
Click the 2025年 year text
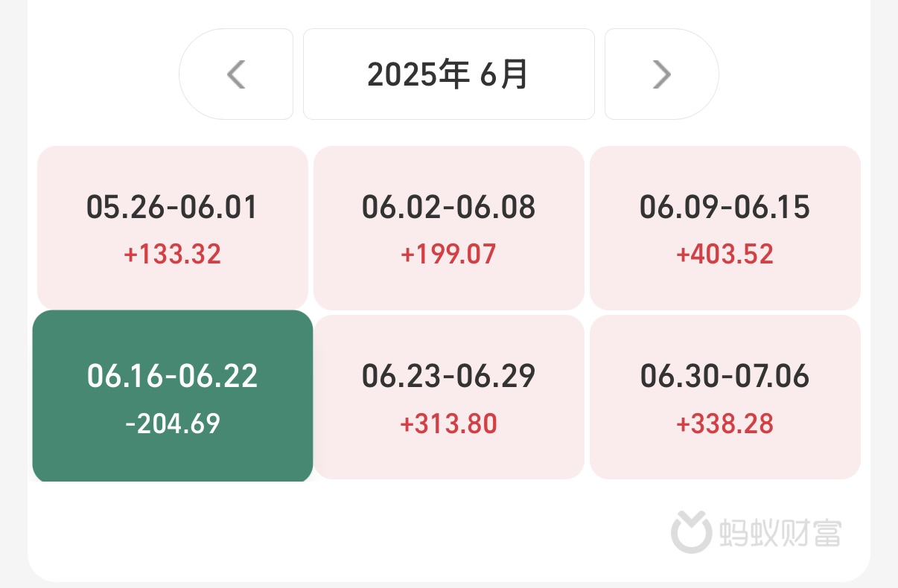[x=418, y=74]
